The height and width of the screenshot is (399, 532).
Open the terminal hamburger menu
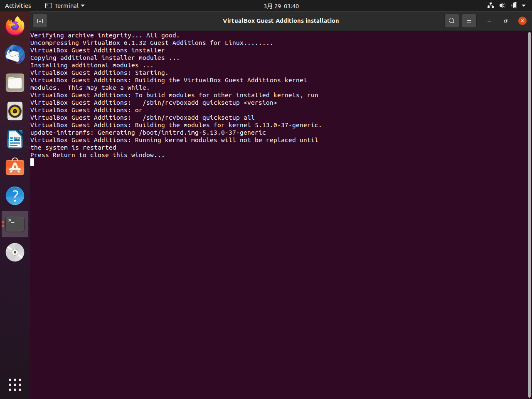pos(469,21)
